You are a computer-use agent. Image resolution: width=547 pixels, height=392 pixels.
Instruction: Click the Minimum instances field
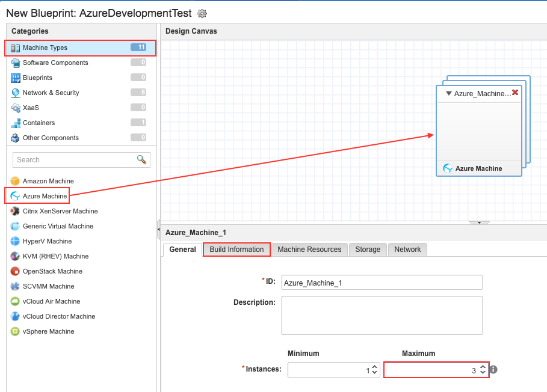click(334, 370)
